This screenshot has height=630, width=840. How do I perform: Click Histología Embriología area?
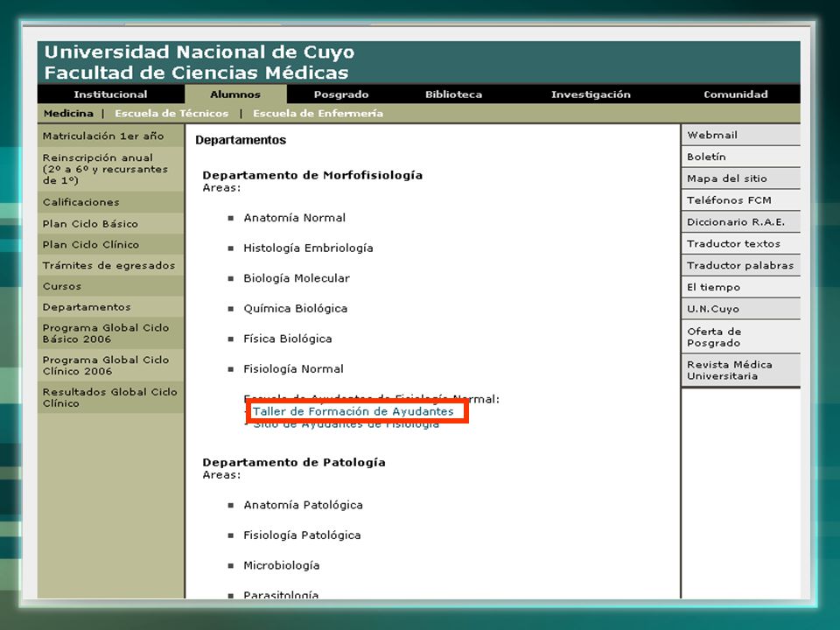(x=308, y=248)
